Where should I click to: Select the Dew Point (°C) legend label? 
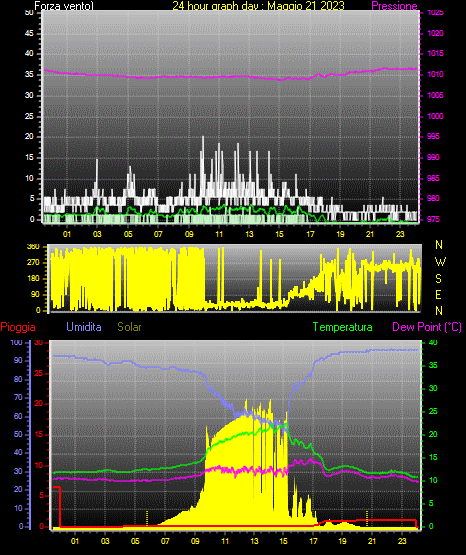point(427,327)
